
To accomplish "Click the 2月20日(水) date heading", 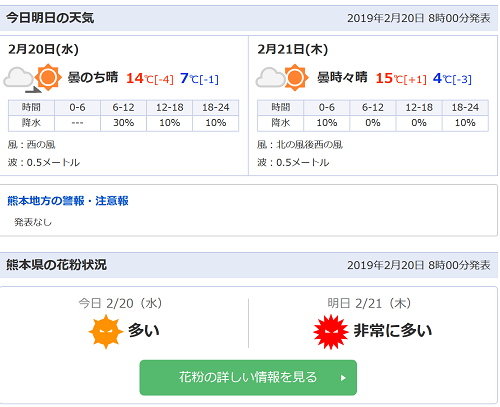I will click(x=43, y=49).
